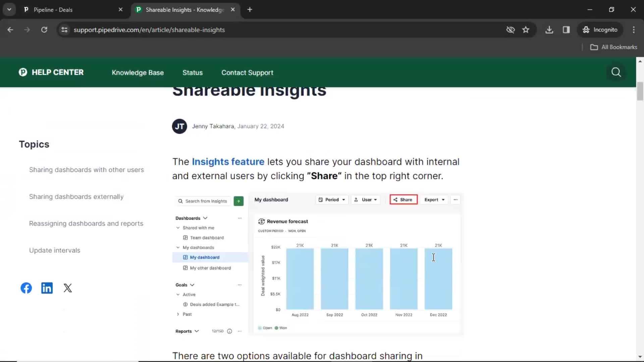Jump to Update intervals topic
Screen dimensions: 644x362
55,250
